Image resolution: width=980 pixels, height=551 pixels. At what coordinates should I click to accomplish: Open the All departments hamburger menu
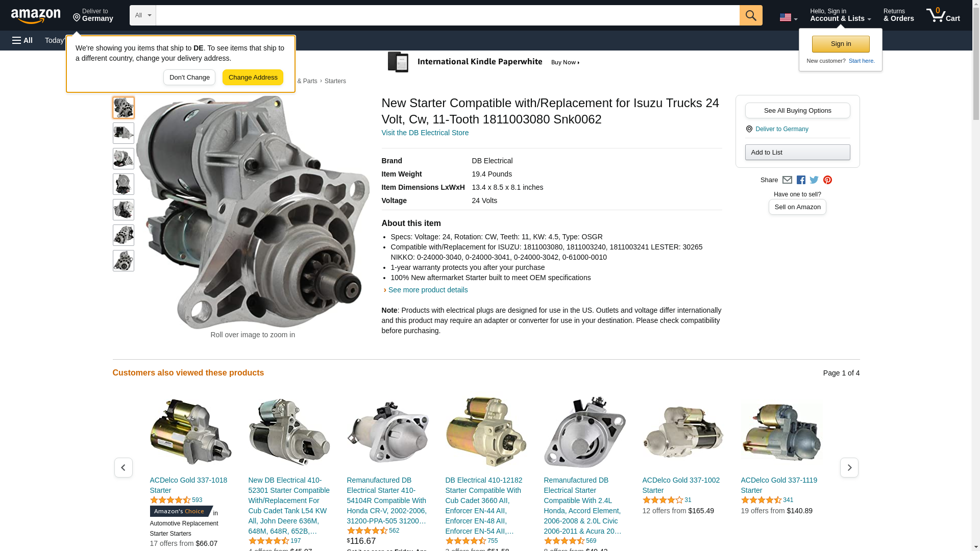pos(22,40)
